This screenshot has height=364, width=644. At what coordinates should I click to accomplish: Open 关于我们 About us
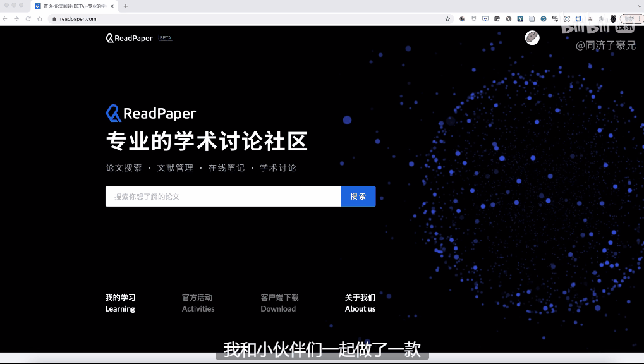click(x=360, y=303)
